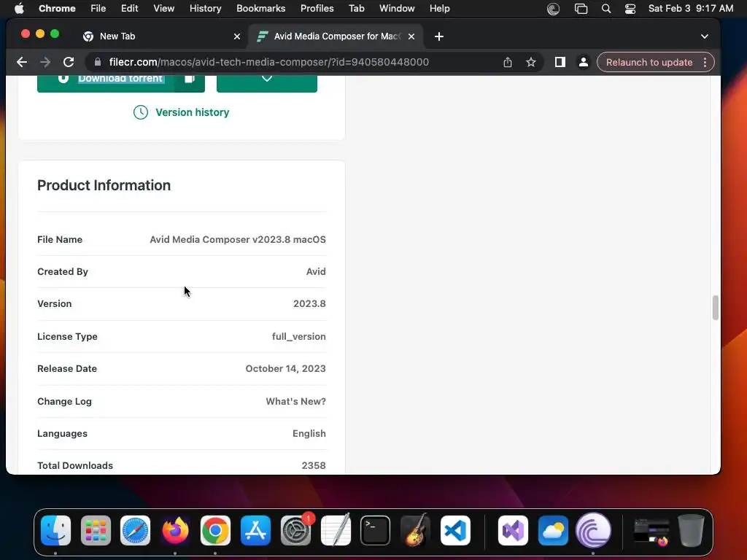The width and height of the screenshot is (747, 560).
Task: Open the What's New? change log link
Action: click(296, 402)
